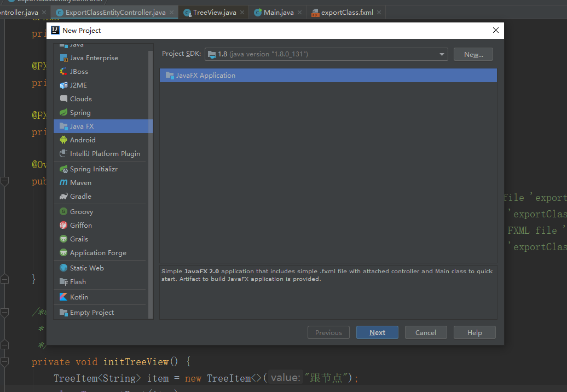
Task: Close the Main.java editor tab
Action: (x=299, y=12)
